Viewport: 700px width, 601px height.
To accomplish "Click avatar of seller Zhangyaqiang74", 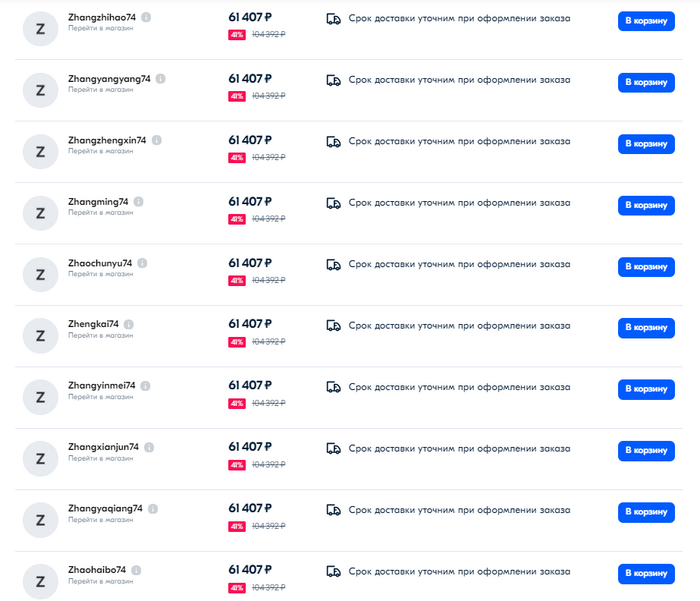I will pos(40,520).
